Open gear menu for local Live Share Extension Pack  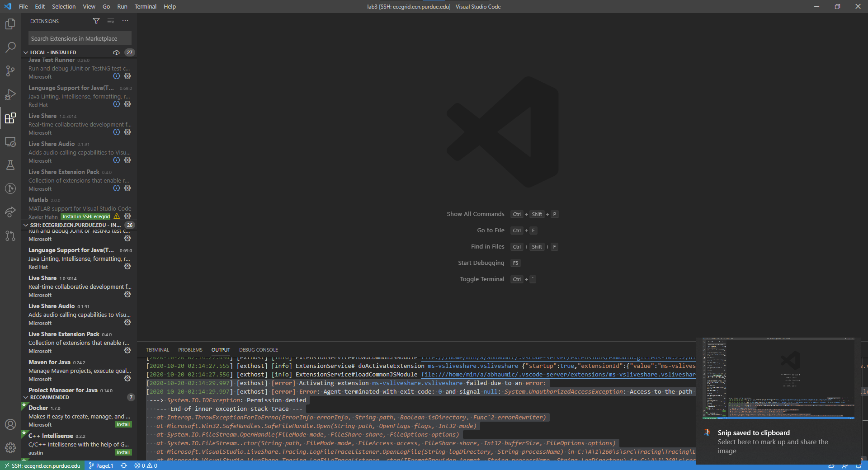point(127,188)
